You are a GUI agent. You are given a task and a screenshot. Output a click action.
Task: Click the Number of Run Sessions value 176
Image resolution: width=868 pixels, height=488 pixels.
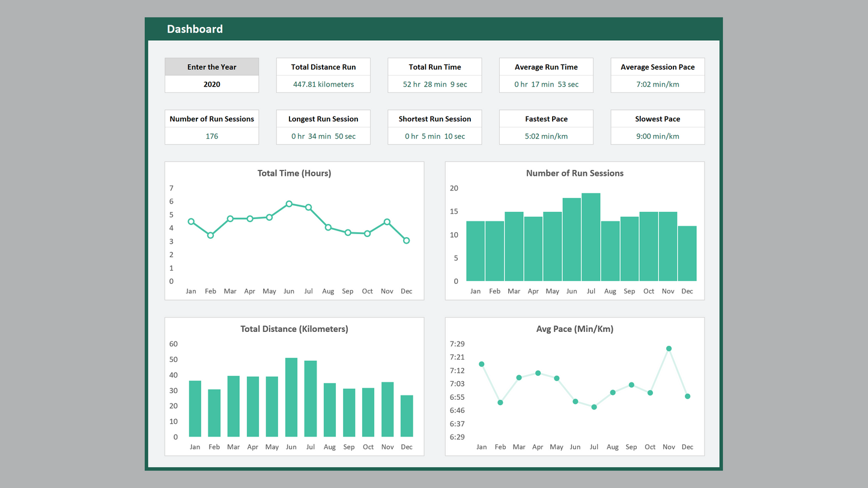[211, 136]
